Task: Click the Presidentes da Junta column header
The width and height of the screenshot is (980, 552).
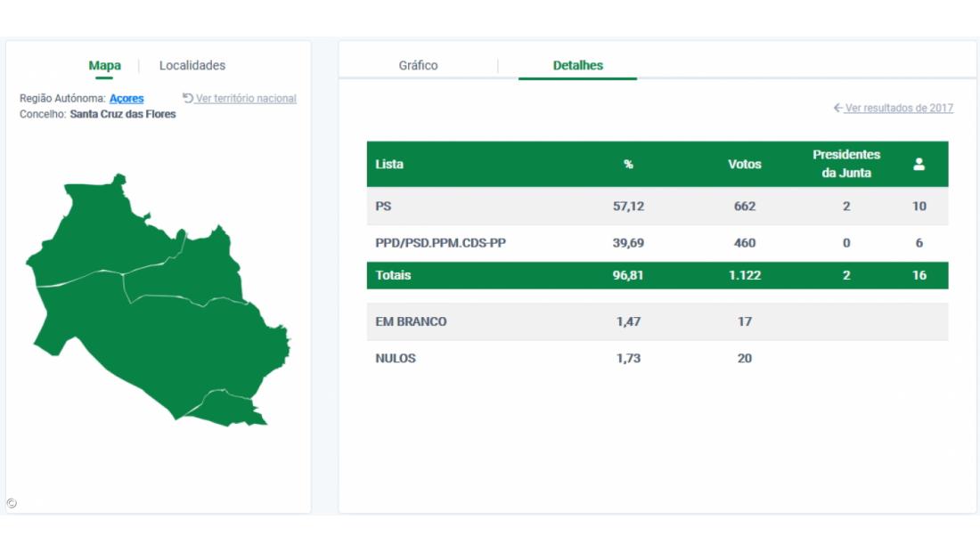Action: (845, 164)
